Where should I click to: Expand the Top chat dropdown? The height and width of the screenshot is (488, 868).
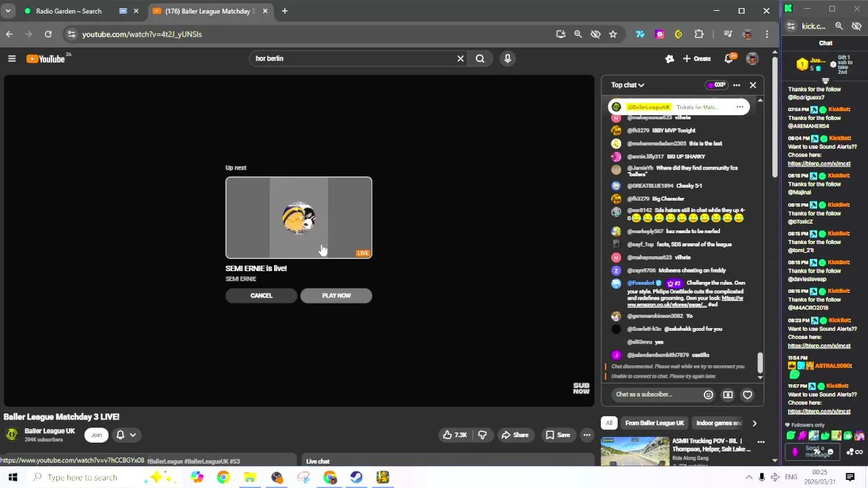click(x=627, y=85)
